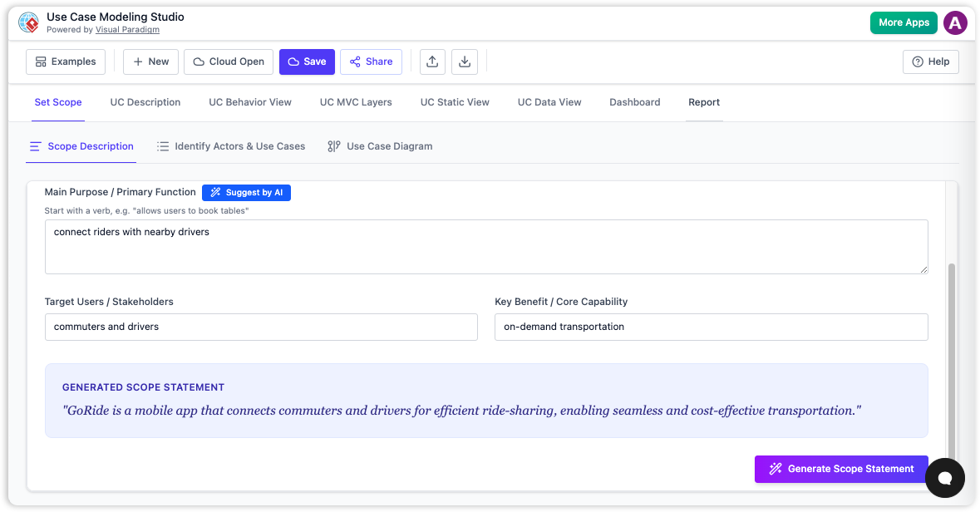Screen dimensions: 980x512
Task: Click the download icon in the toolbar
Action: (x=464, y=61)
